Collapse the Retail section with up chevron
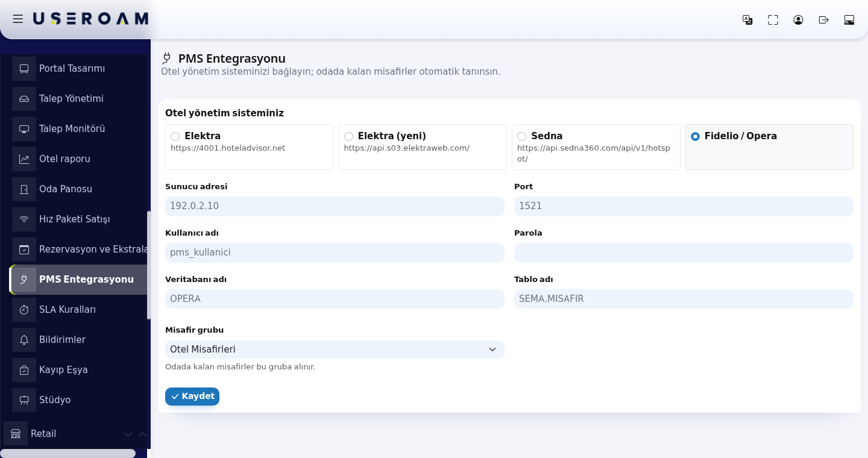The height and width of the screenshot is (458, 868). tap(142, 434)
